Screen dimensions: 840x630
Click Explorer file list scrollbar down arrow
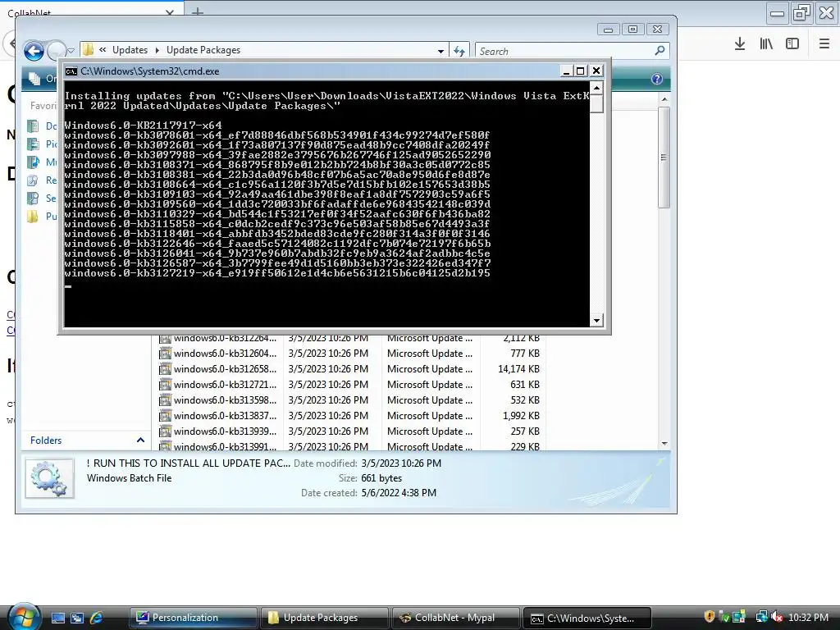(x=664, y=444)
